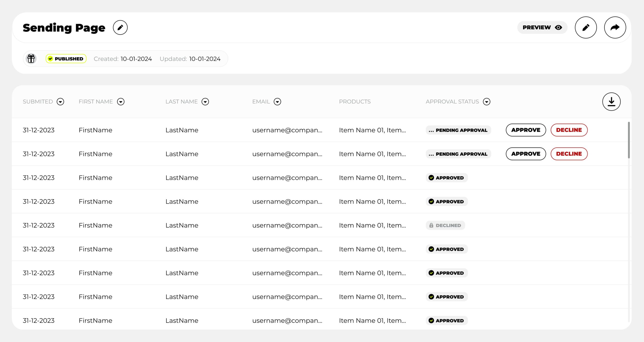The width and height of the screenshot is (644, 342).
Task: Click the Pending Approval status in the first row
Action: (x=458, y=130)
